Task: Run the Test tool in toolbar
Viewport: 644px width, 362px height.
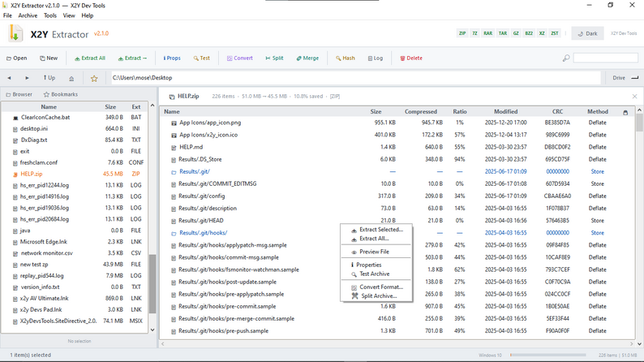Action: pyautogui.click(x=202, y=58)
